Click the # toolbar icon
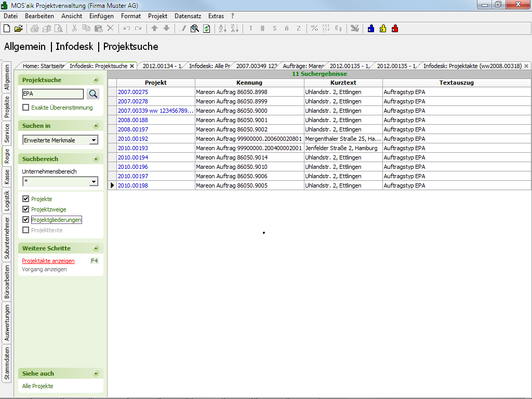 262,29
